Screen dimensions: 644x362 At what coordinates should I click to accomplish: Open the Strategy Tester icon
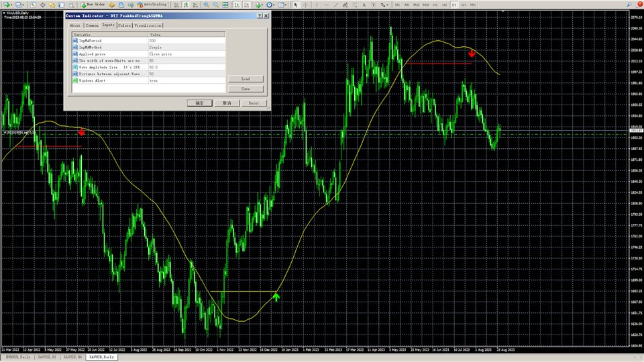71,5
